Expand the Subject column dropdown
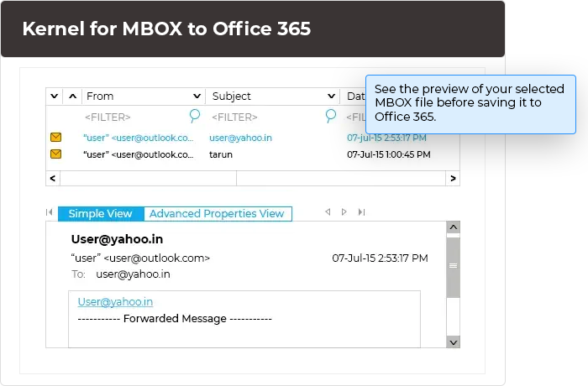This screenshot has width=588, height=386. click(331, 96)
